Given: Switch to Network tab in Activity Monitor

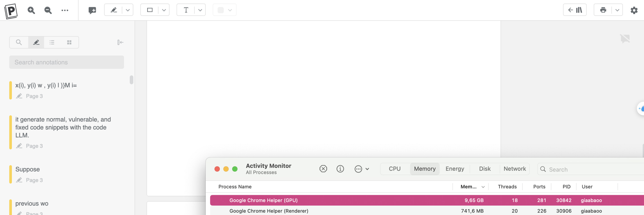Looking at the screenshot, I should click(515, 169).
